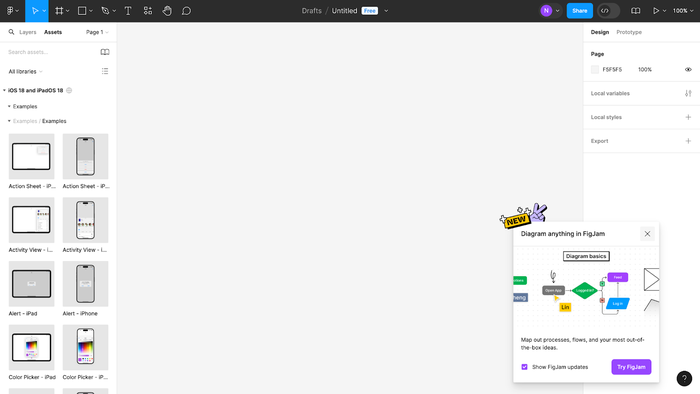Viewport: 700px width, 394px height.
Task: Open Present options dropdown arrow
Action: [x=664, y=11]
